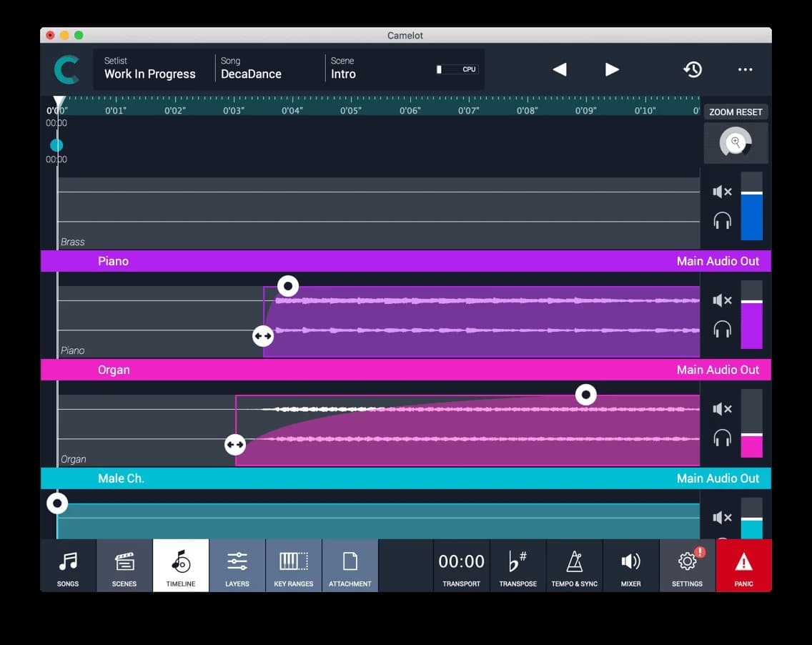
Task: Select the Timeline view icon
Action: tap(180, 565)
